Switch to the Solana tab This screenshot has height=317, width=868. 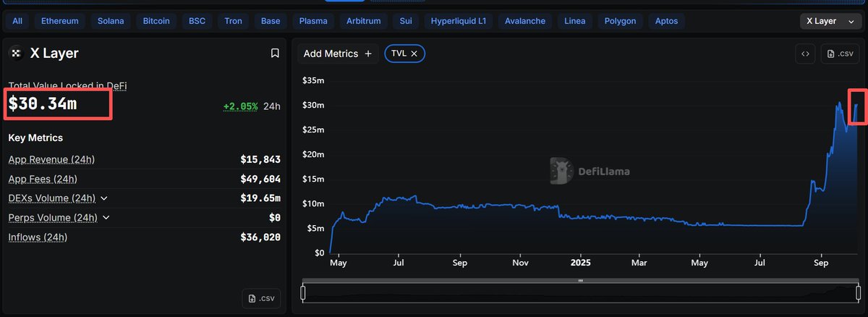click(x=111, y=21)
